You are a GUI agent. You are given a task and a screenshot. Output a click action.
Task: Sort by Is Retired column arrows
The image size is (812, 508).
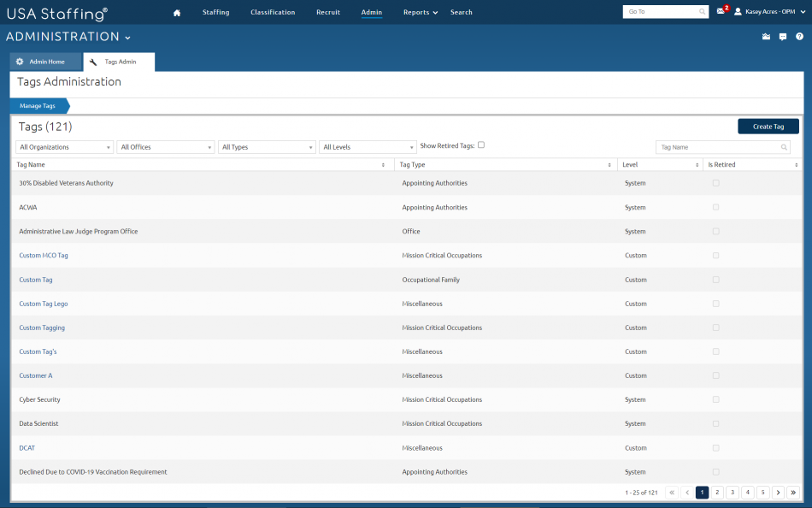point(797,165)
